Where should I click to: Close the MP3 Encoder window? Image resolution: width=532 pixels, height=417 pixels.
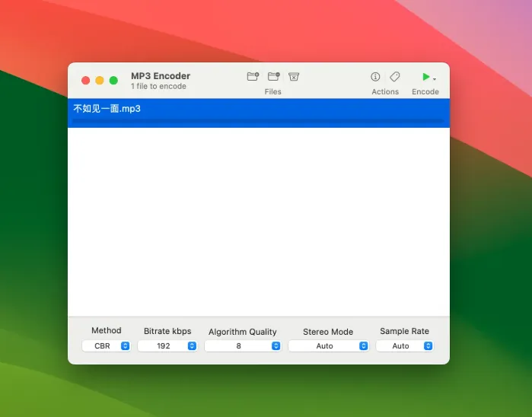click(x=85, y=81)
